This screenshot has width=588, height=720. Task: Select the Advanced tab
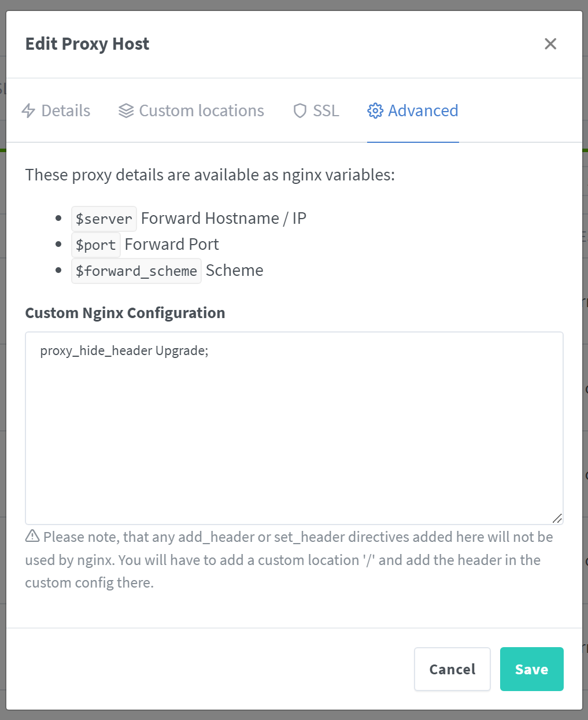click(423, 110)
